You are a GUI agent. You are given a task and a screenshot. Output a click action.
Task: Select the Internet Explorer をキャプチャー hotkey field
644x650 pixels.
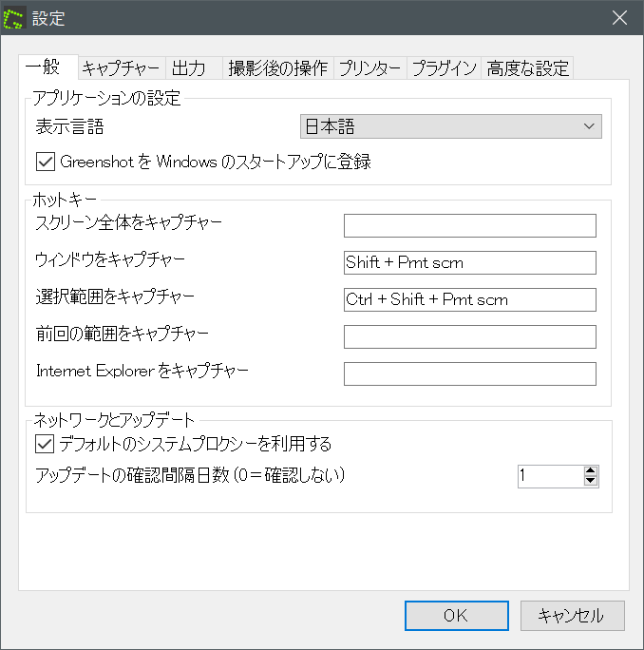[470, 373]
